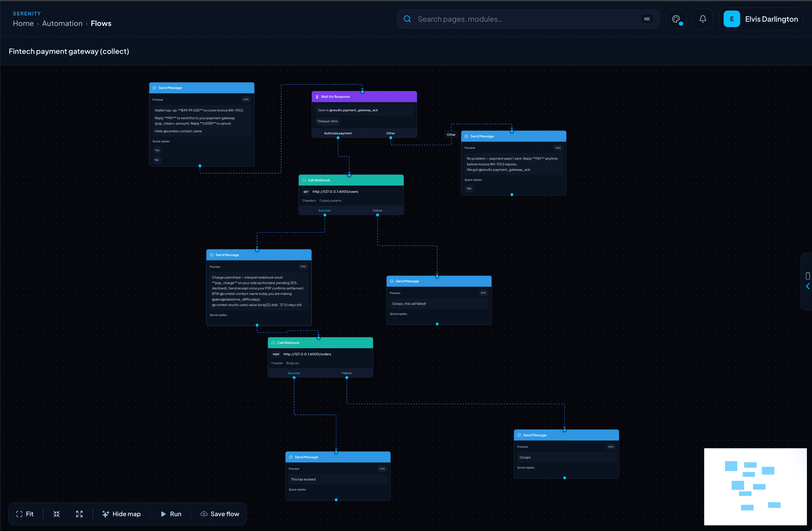Click the http://127.0.0.1:6000/orders URL
812x531 pixels.
(x=307, y=354)
